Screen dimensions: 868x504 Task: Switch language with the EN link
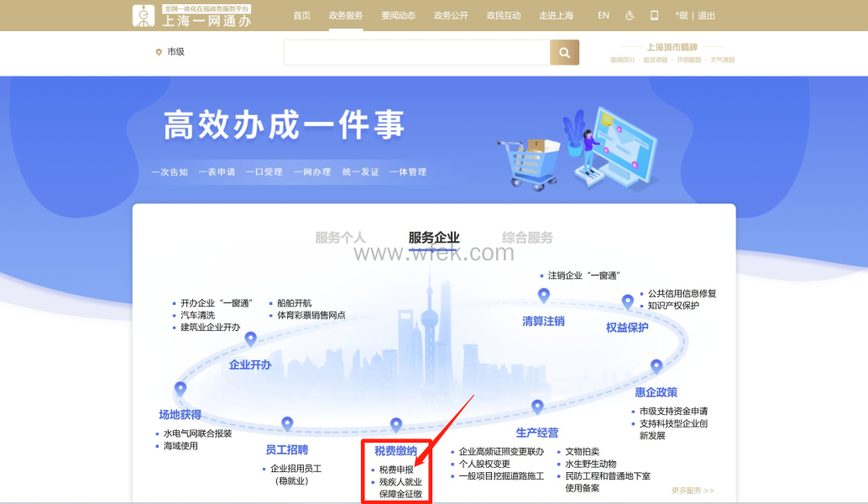pyautogui.click(x=604, y=15)
